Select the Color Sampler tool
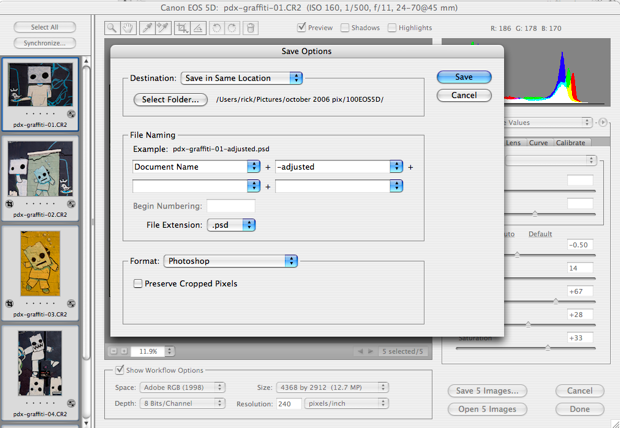The height and width of the screenshot is (428, 620). coord(163,28)
